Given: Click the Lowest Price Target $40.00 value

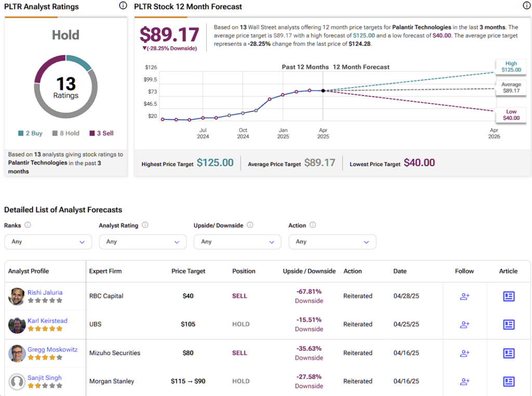Looking at the screenshot, I should [x=419, y=163].
